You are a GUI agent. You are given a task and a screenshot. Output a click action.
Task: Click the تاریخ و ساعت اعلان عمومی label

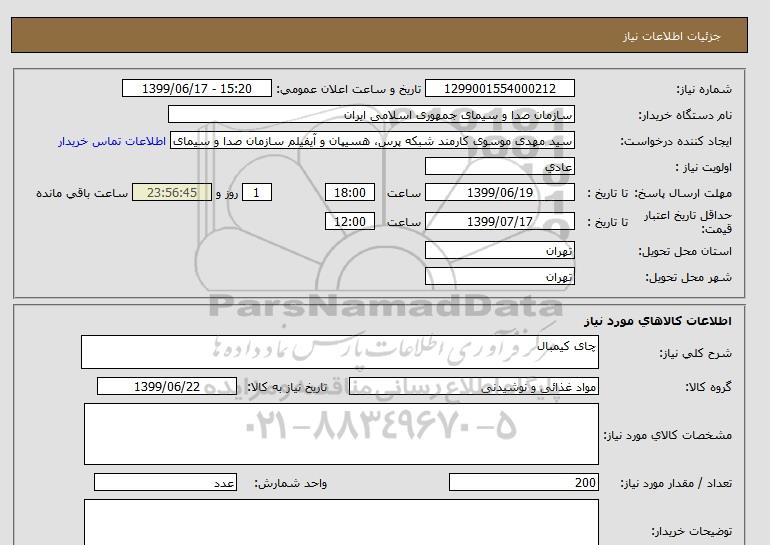(349, 89)
